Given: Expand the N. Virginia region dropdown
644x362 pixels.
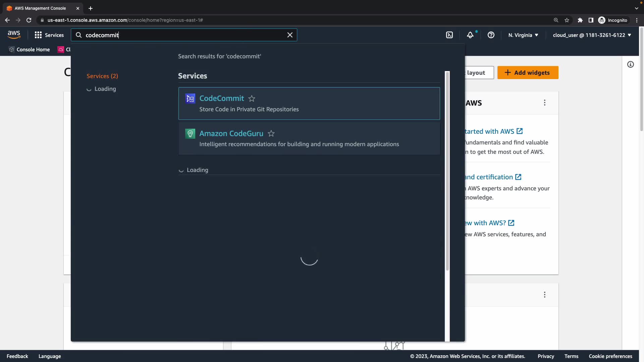Looking at the screenshot, I should tap(523, 35).
